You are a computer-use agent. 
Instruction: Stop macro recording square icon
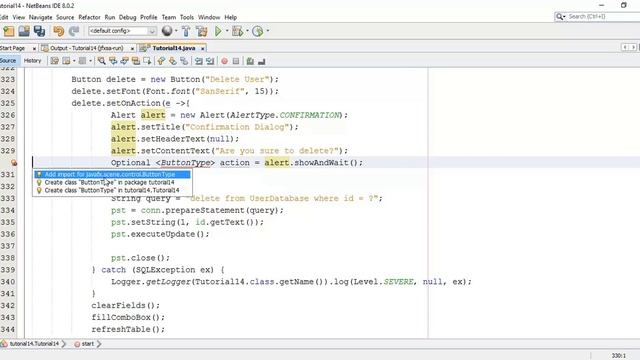click(236, 61)
